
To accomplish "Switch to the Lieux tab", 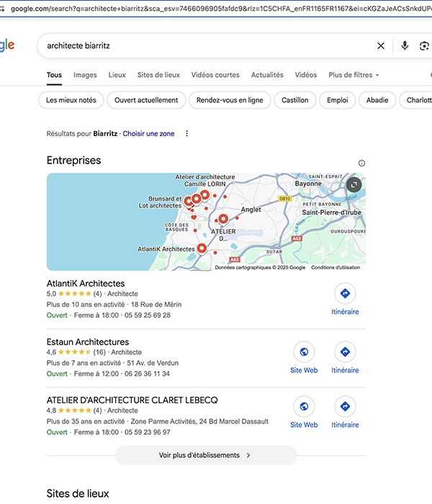I will tap(117, 75).
